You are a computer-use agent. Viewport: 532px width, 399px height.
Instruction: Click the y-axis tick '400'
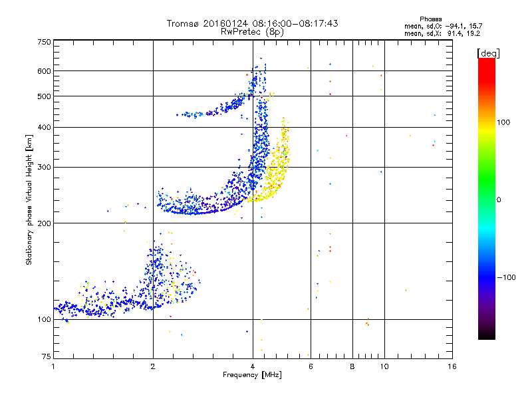pyautogui.click(x=44, y=127)
